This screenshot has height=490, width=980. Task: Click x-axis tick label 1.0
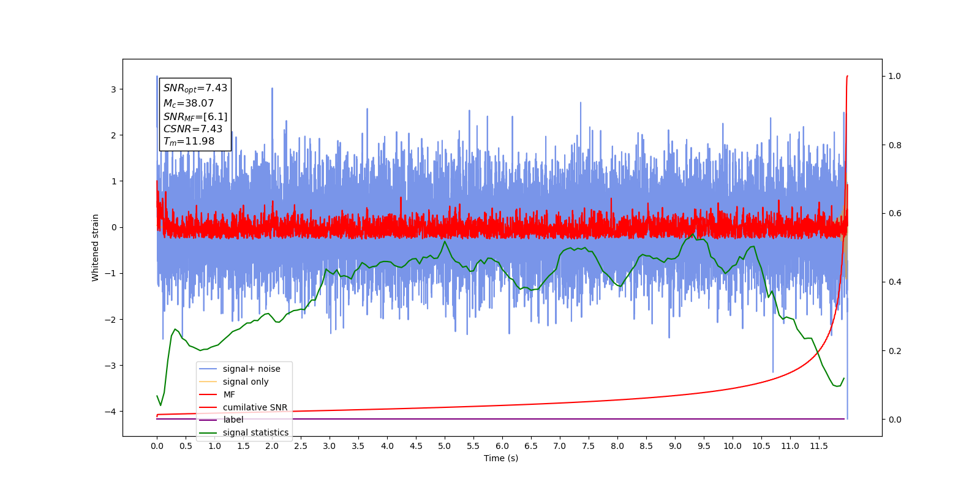[214, 446]
